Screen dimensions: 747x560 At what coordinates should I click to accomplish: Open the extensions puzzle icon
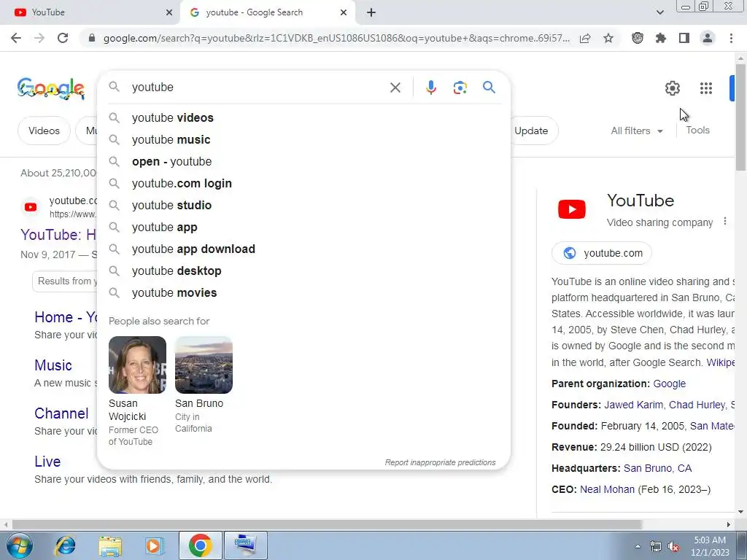pyautogui.click(x=661, y=38)
